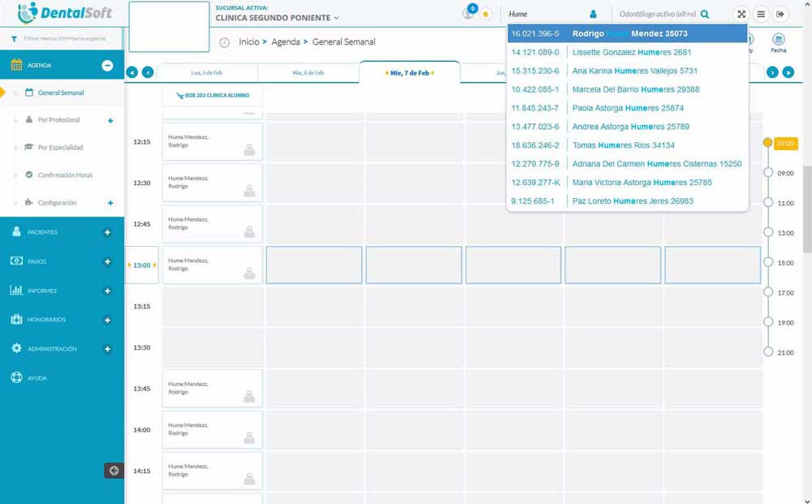Viewport: 812px width, 504px height.
Task: Select patient Rodrigo Hume Mendez from results
Action: (x=627, y=34)
